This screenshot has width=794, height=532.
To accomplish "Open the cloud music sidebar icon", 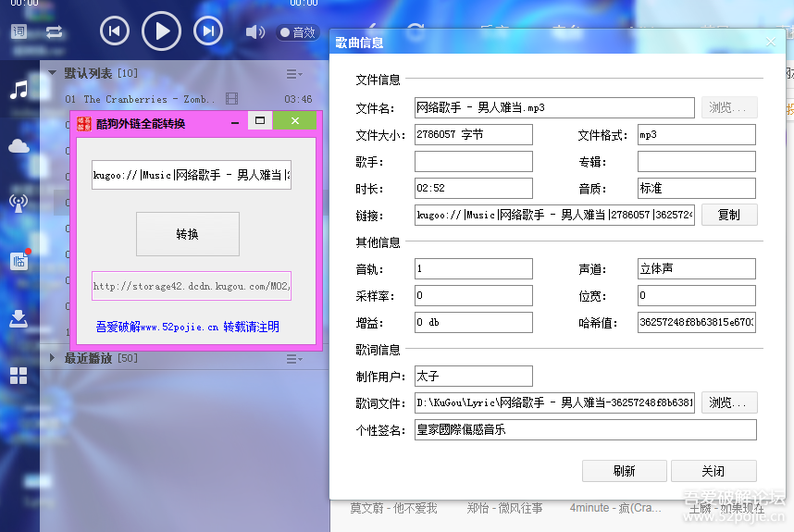I will (x=19, y=145).
